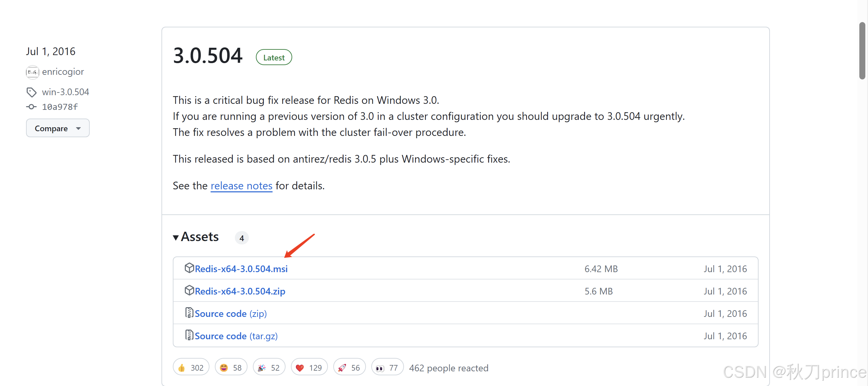Click Jul 1, 2016 in the msi row
Viewport: 868px width, 386px height.
point(725,269)
